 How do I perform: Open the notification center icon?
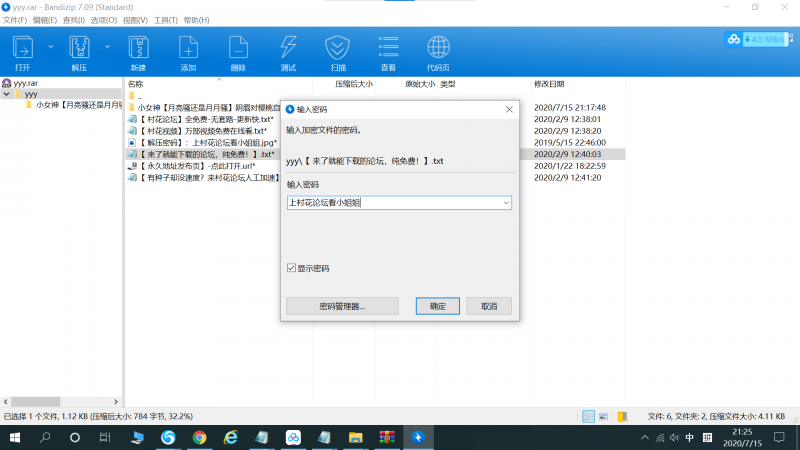779,437
